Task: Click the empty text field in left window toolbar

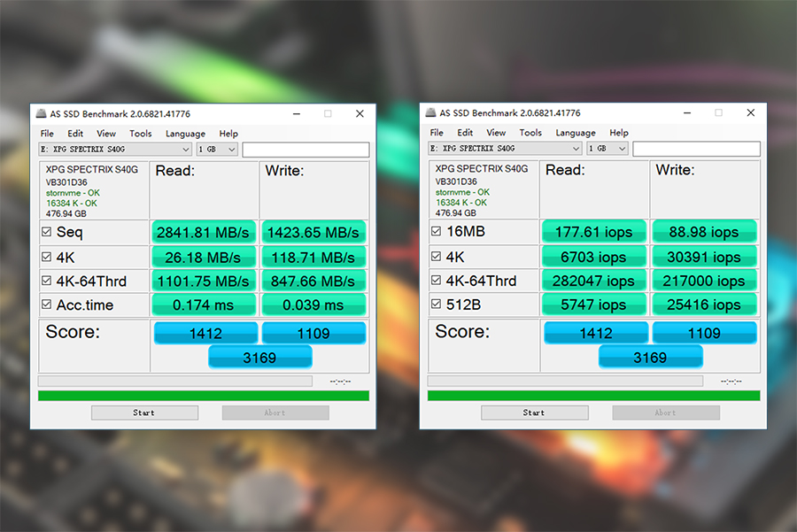Action: pos(306,150)
